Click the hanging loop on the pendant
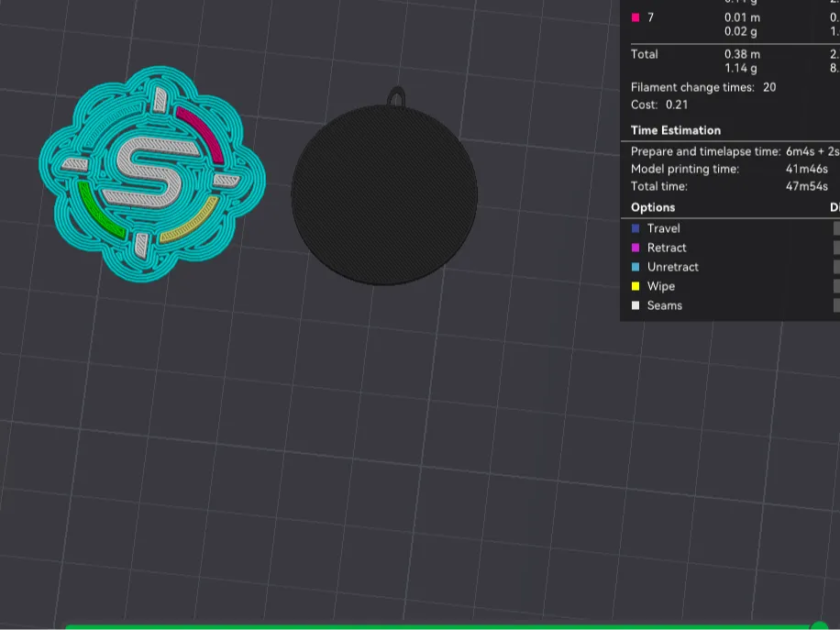The height and width of the screenshot is (630, 840). click(396, 97)
